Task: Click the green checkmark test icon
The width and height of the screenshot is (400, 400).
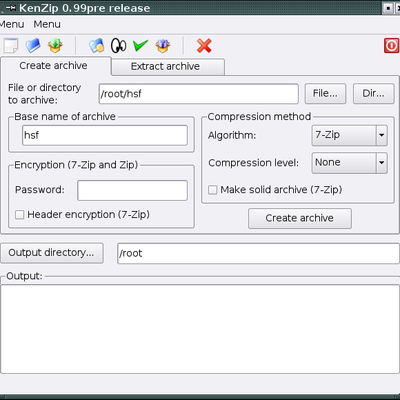Action: tap(140, 45)
